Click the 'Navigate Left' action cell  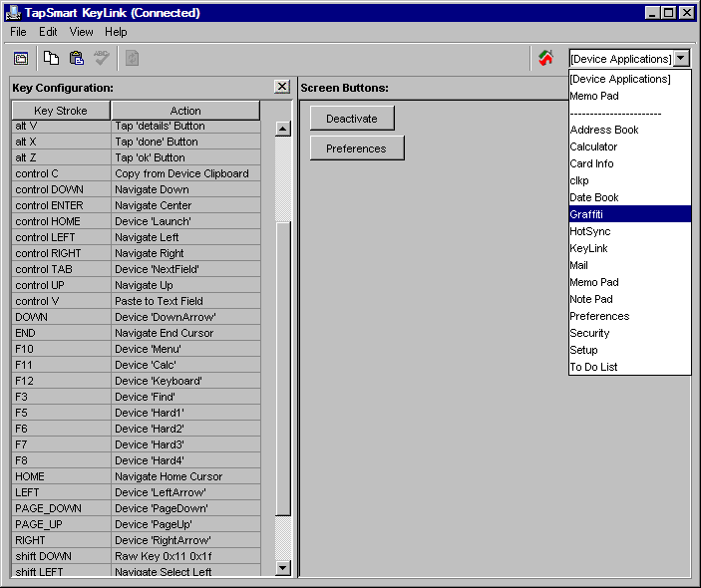[185, 237]
